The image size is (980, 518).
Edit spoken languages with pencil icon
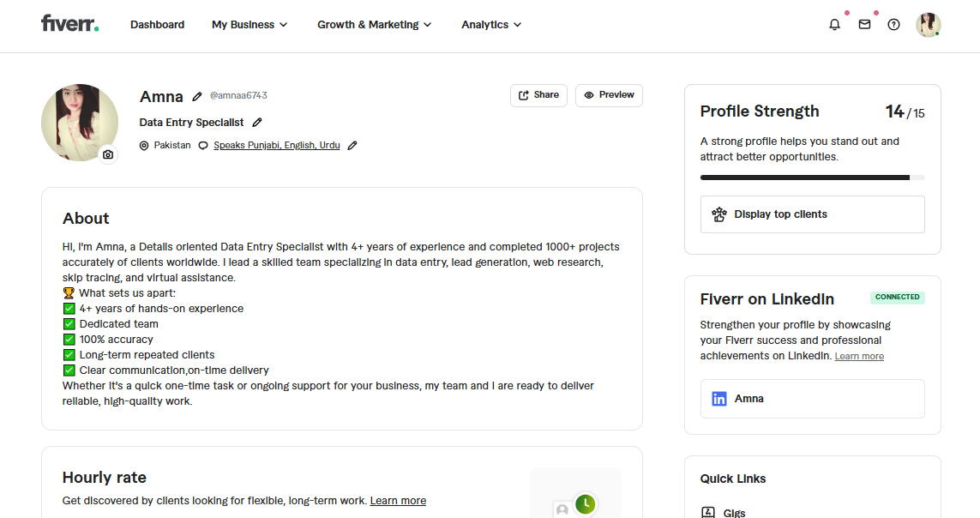pos(352,145)
